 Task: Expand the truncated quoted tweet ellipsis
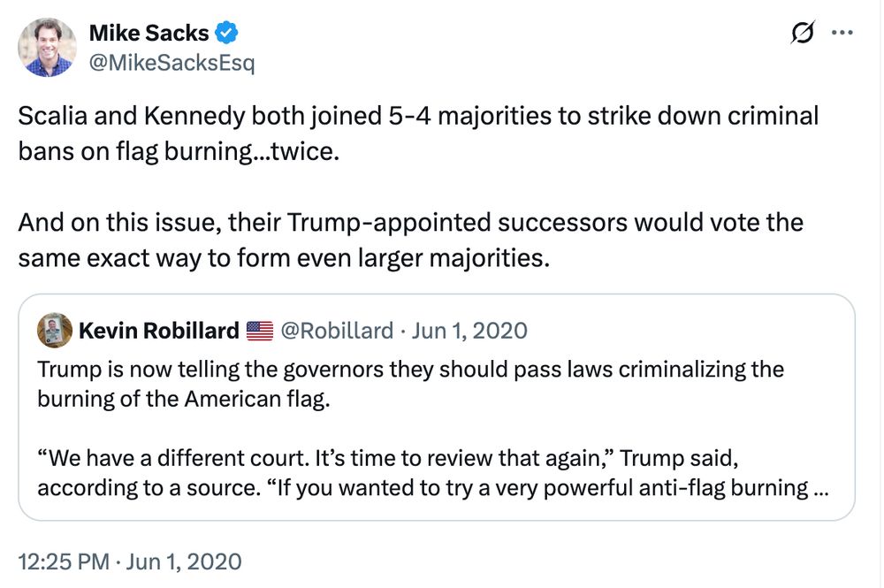point(821,488)
